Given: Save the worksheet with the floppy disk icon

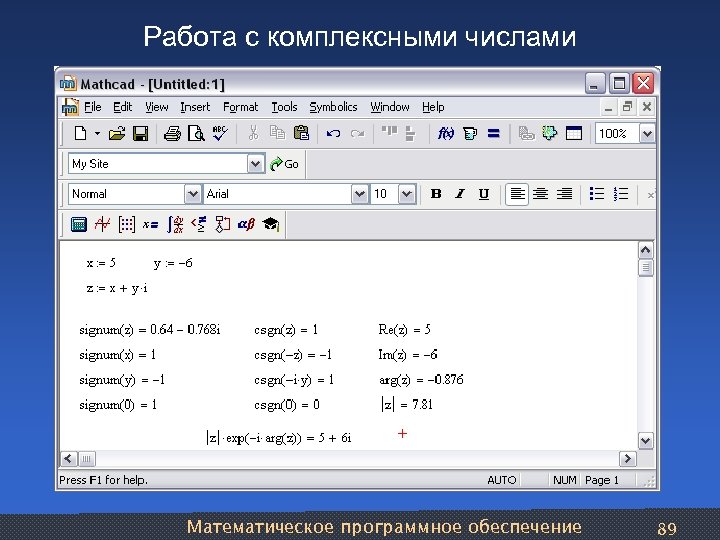Looking at the screenshot, I should 140,134.
